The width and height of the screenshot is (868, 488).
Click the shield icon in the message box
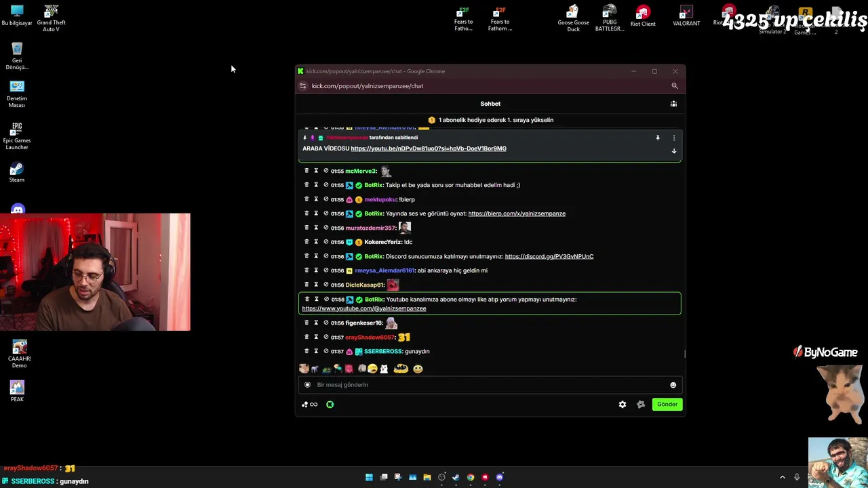tap(307, 385)
